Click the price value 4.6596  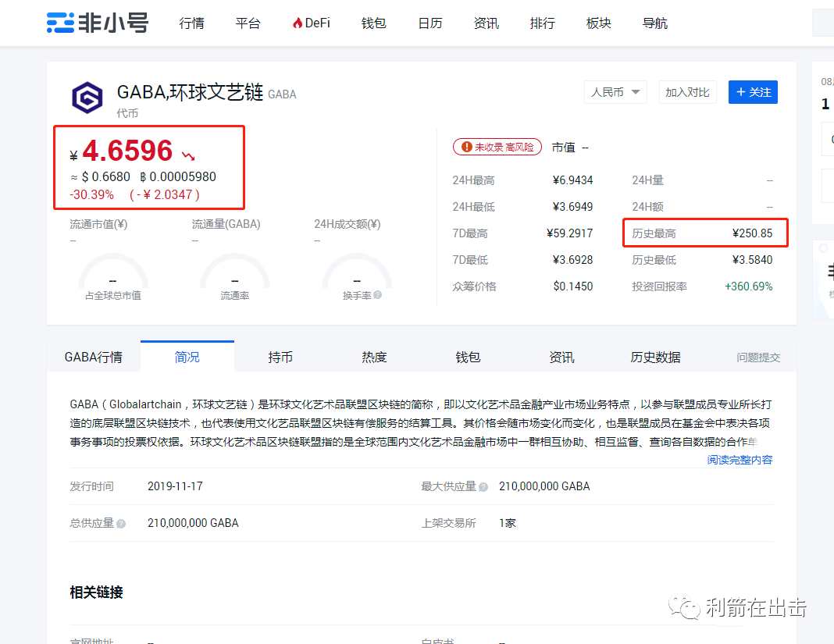click(x=127, y=151)
